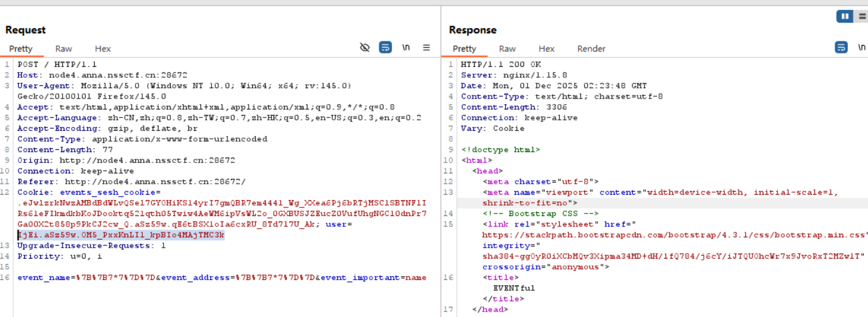The width and height of the screenshot is (868, 317).
Task: Select the Request Pretty tab
Action: click(x=21, y=49)
